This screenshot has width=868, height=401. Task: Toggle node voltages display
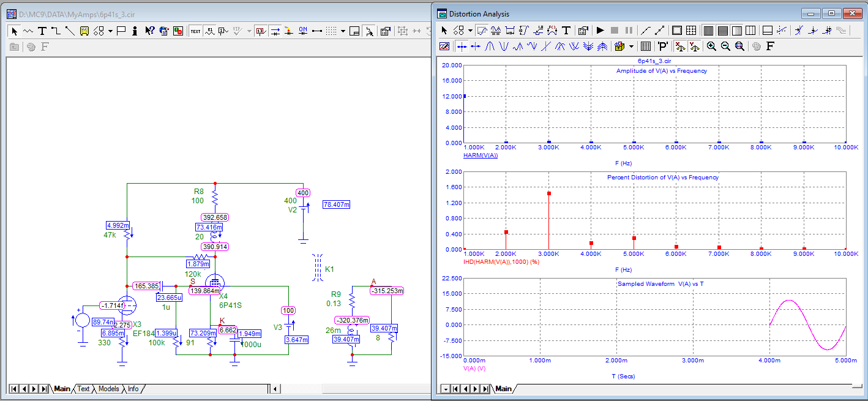[261, 31]
